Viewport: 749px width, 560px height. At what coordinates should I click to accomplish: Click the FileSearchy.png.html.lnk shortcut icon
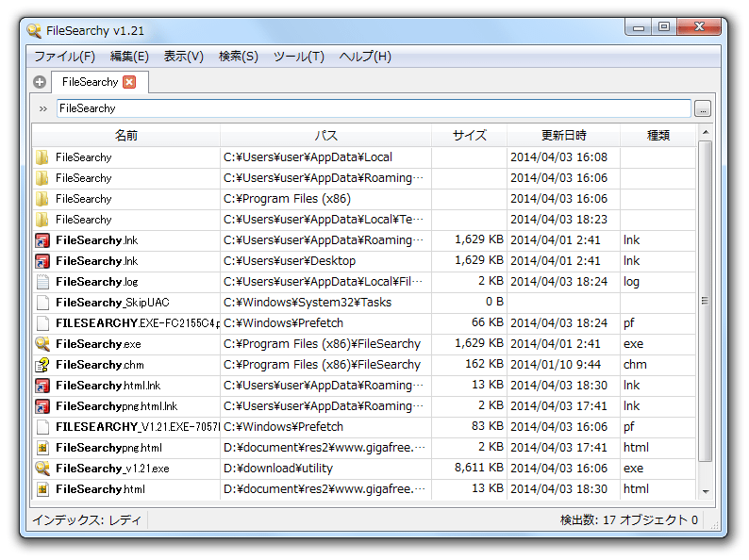[42, 406]
